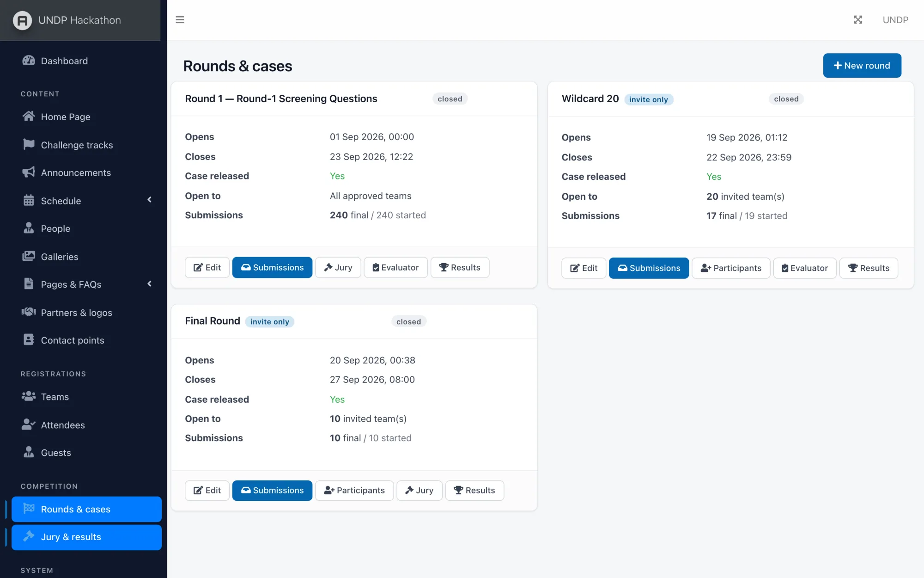
Task: Click the Teams group icon
Action: pos(29,396)
